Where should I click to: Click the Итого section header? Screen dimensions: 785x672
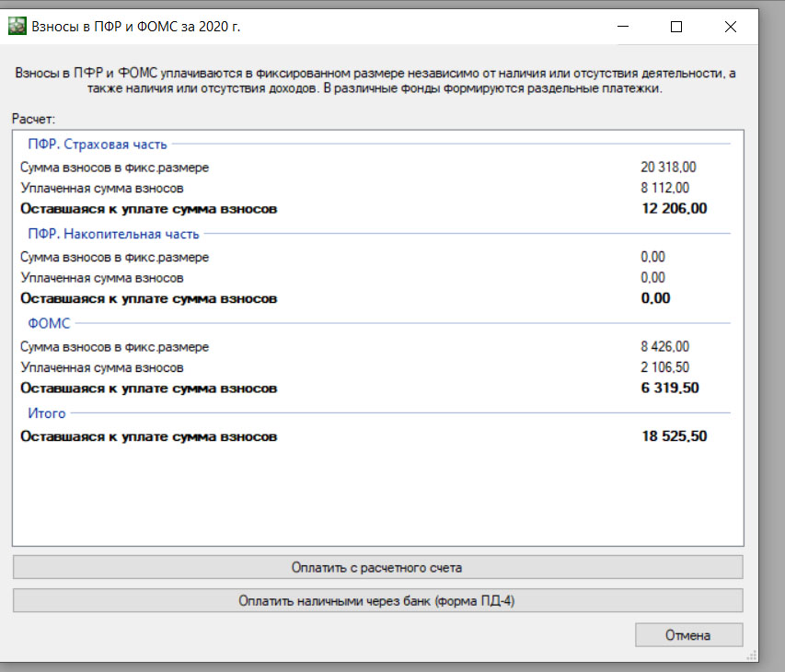[x=47, y=413]
